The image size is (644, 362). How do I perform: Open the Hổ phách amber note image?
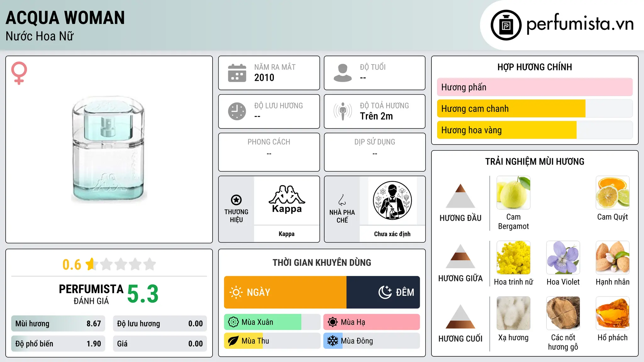tap(613, 313)
